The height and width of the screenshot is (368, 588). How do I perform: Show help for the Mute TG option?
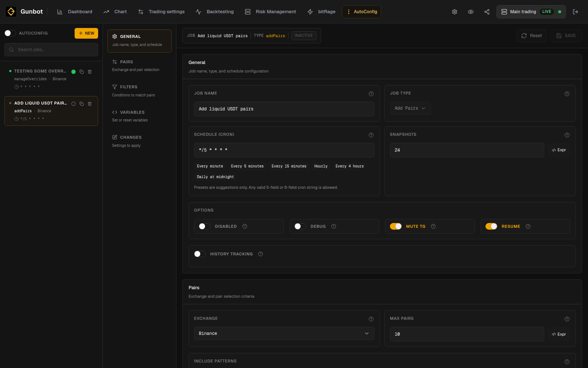(x=433, y=226)
